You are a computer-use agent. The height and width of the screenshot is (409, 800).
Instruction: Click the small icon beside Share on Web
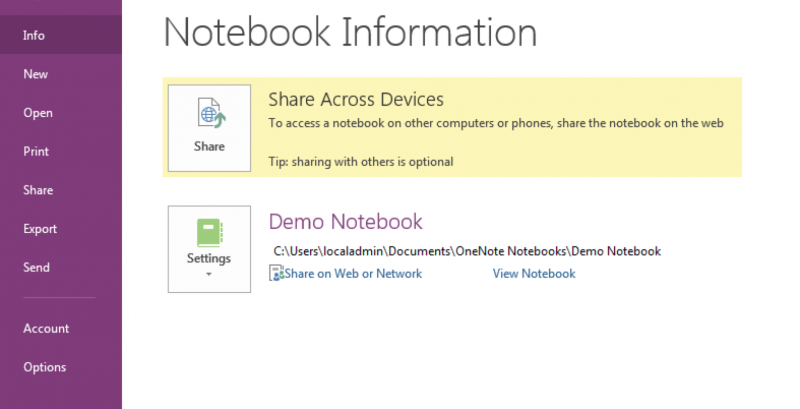click(276, 274)
